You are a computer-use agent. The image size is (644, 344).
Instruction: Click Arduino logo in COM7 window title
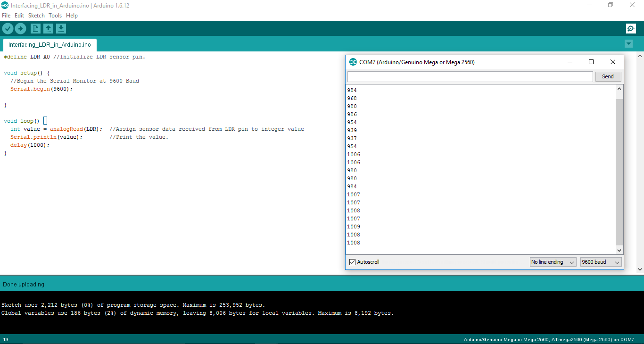tap(353, 62)
